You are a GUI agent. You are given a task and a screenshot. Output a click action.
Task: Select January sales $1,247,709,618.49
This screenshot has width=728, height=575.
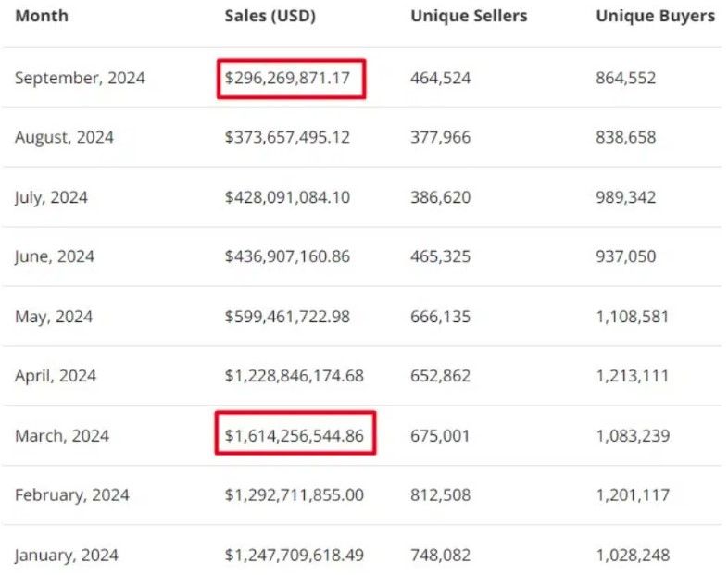(295, 555)
